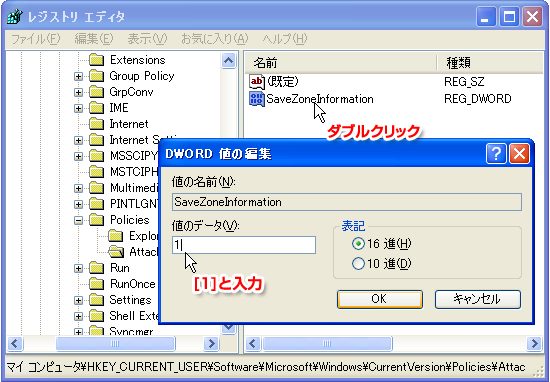Expand the Internet Settings tree node
This screenshot has width=550, height=382.
click(x=79, y=140)
